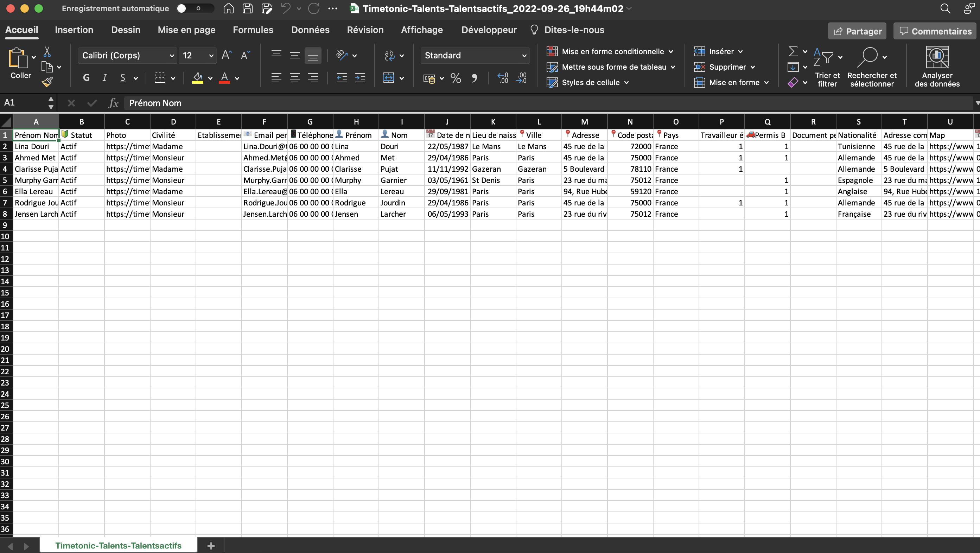The width and height of the screenshot is (980, 553).
Task: Click the increase decimal places icon
Action: 503,78
